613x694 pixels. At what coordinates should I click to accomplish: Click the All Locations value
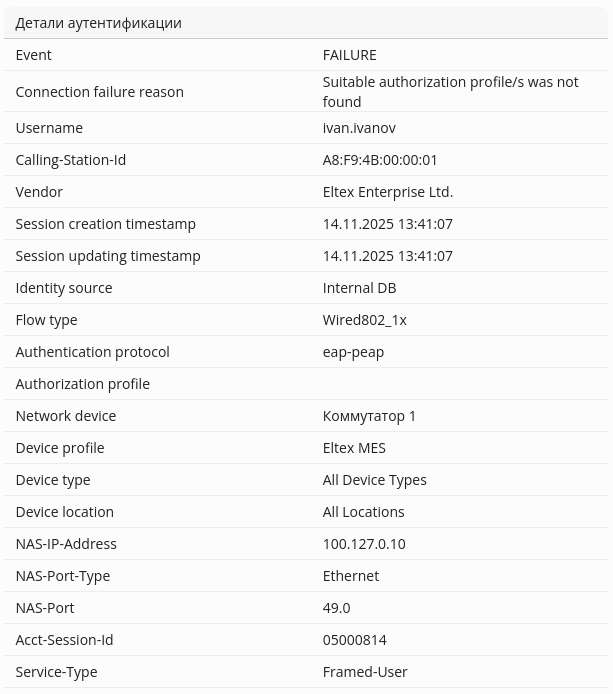click(x=363, y=512)
